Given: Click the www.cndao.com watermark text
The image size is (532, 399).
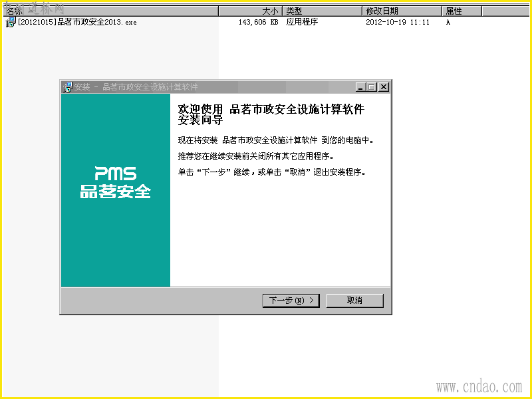Looking at the screenshot, I should tap(479, 387).
